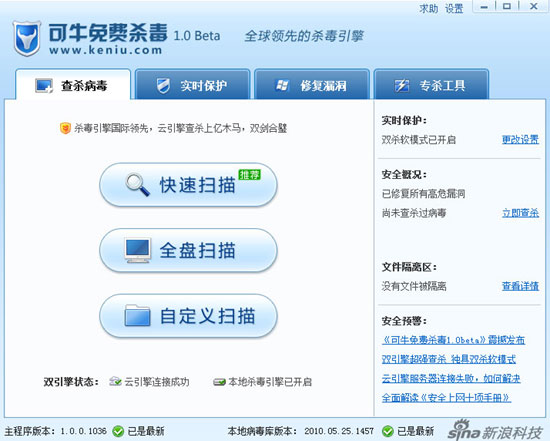
Task: Open 《可牛免费杀毒1.0beta》震撼发布 news link
Action: [453, 340]
